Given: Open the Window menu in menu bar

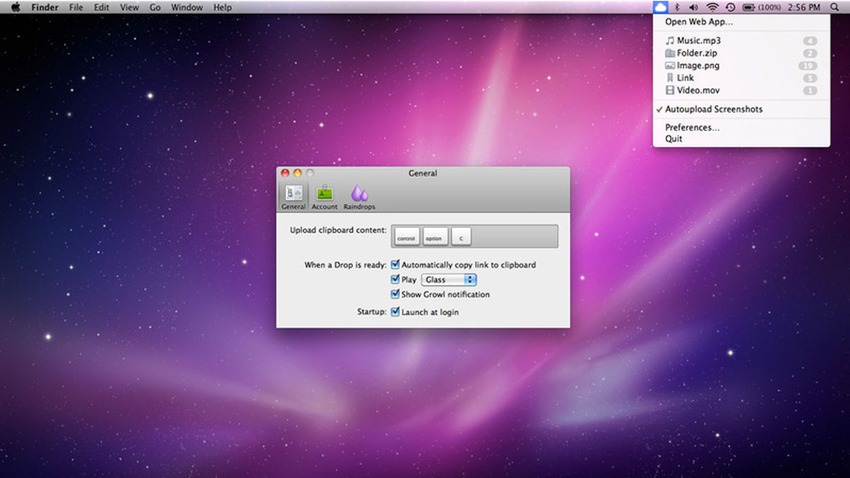Looking at the screenshot, I should (x=186, y=7).
